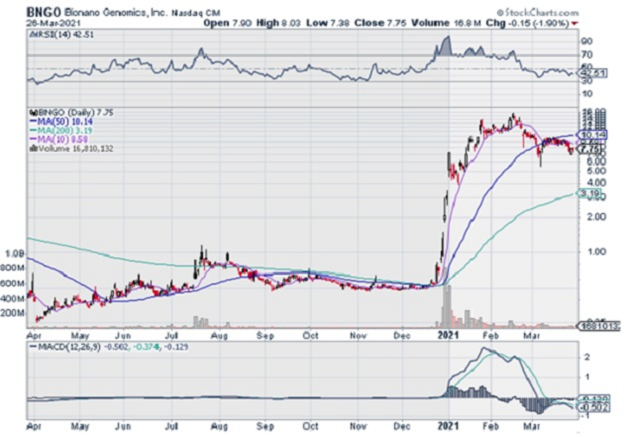Click Aug on the price panel time axis
The image size is (630, 437).
[219, 335]
